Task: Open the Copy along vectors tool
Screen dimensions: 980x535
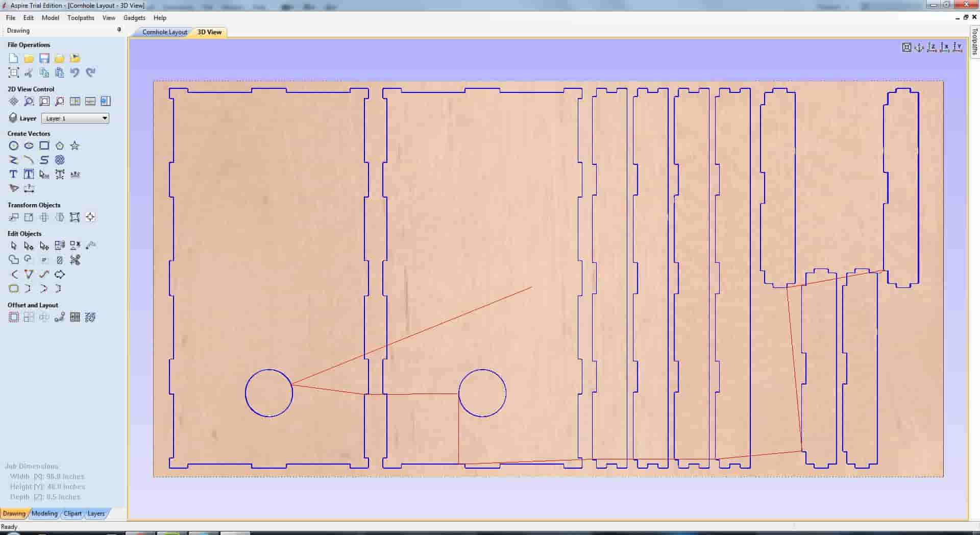Action: (x=60, y=317)
